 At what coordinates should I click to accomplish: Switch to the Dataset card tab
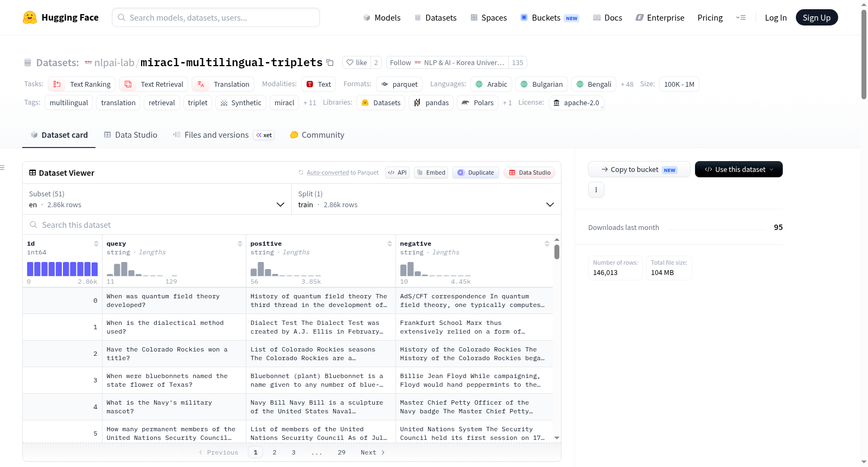coord(59,135)
